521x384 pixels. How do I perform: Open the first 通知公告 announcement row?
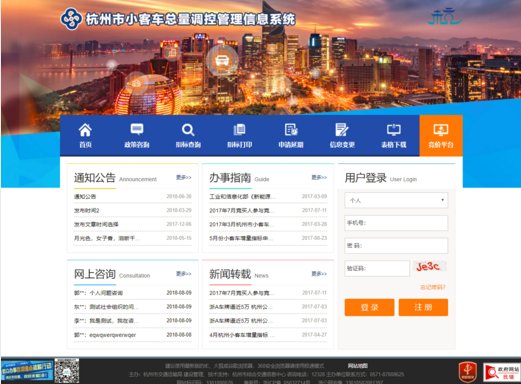(x=133, y=196)
